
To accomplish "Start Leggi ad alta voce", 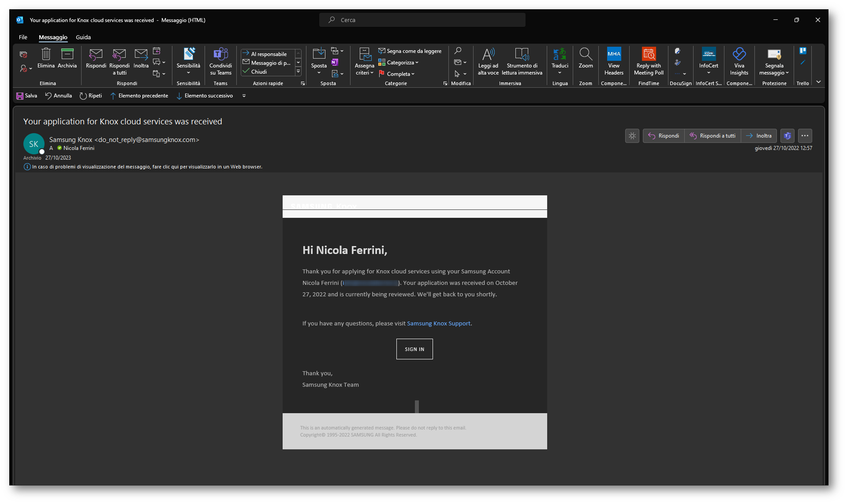I will coord(488,62).
